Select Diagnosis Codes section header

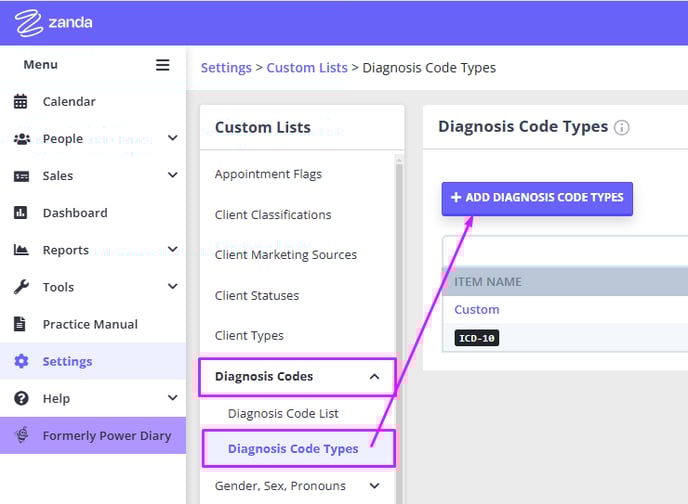tap(297, 377)
